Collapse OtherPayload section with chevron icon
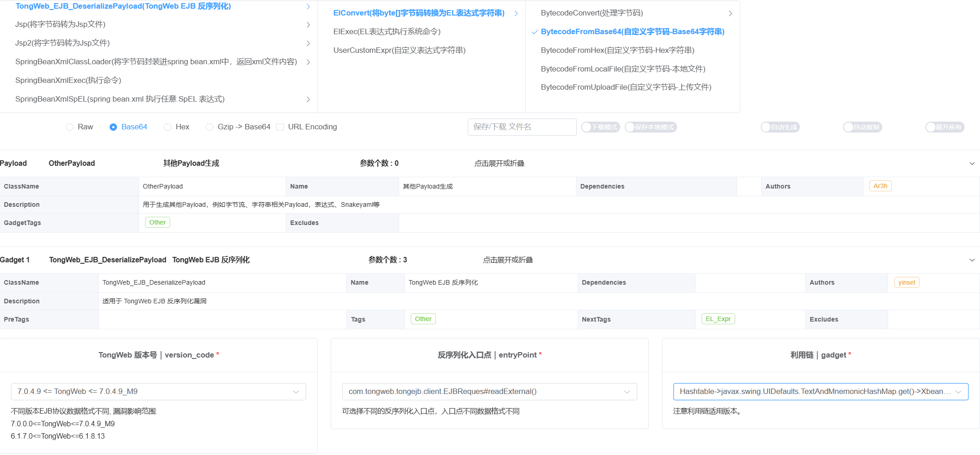The width and height of the screenshot is (980, 455). [972, 164]
